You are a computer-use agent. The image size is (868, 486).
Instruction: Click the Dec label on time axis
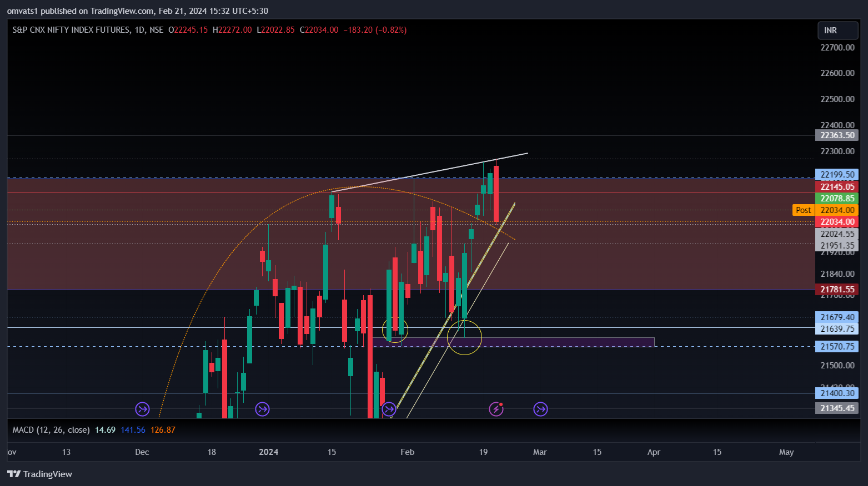click(142, 452)
